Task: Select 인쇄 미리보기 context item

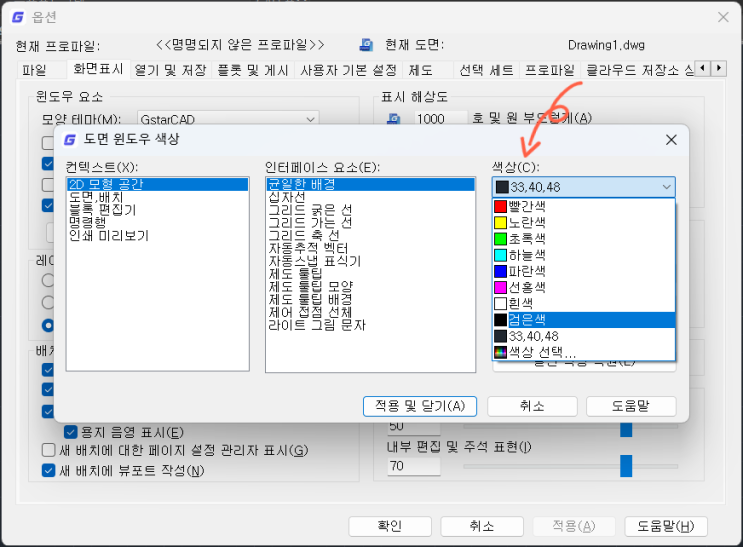Action: [x=157, y=236]
